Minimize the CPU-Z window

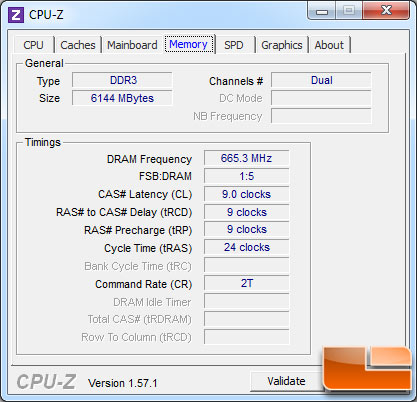tap(322, 11)
